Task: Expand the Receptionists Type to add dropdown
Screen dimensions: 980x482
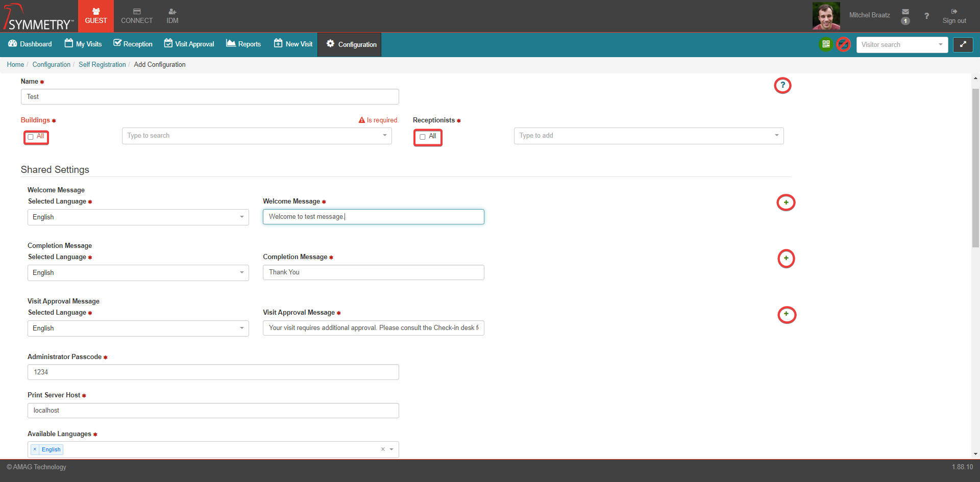Action: [776, 136]
